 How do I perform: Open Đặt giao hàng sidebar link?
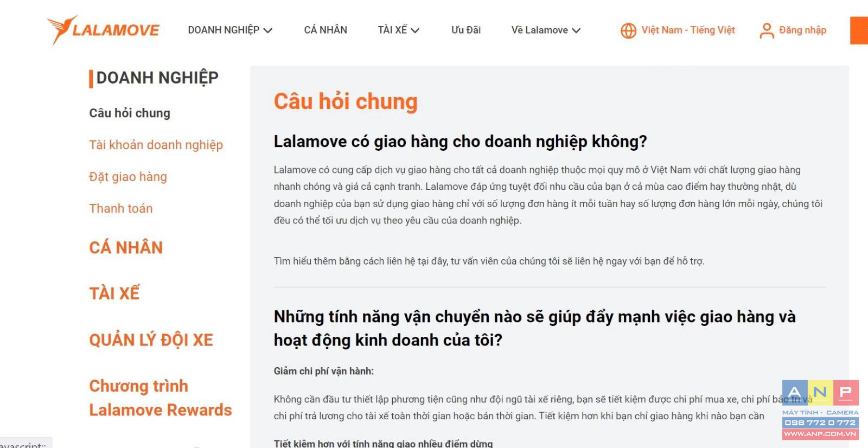pos(128,177)
